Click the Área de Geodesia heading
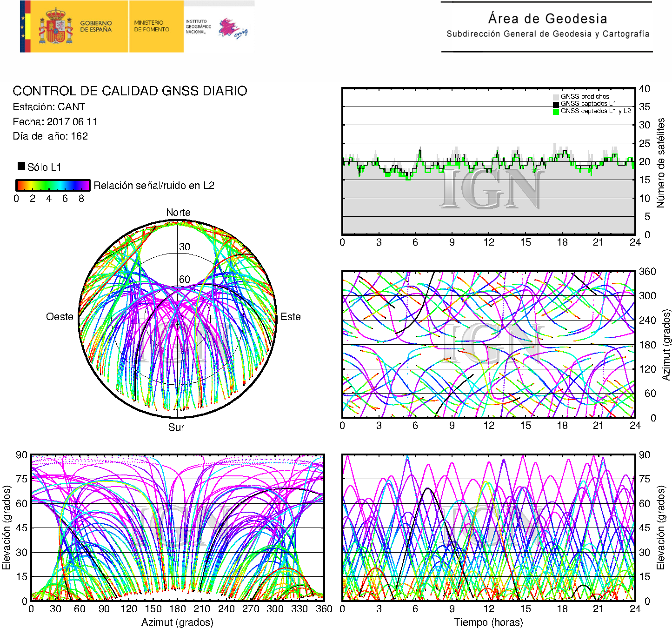The width and height of the screenshot is (672, 628). 547,19
